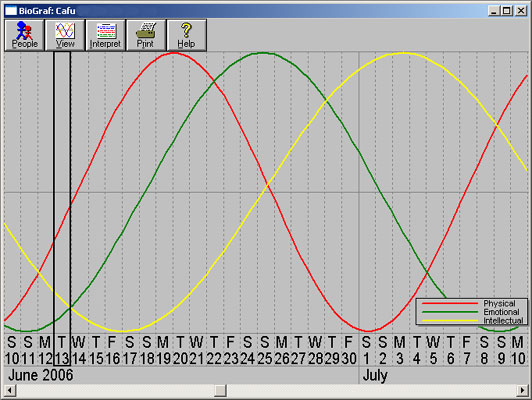Select Sunday June 25 on the date axis
This screenshot has width=532, height=400.
pos(265,350)
